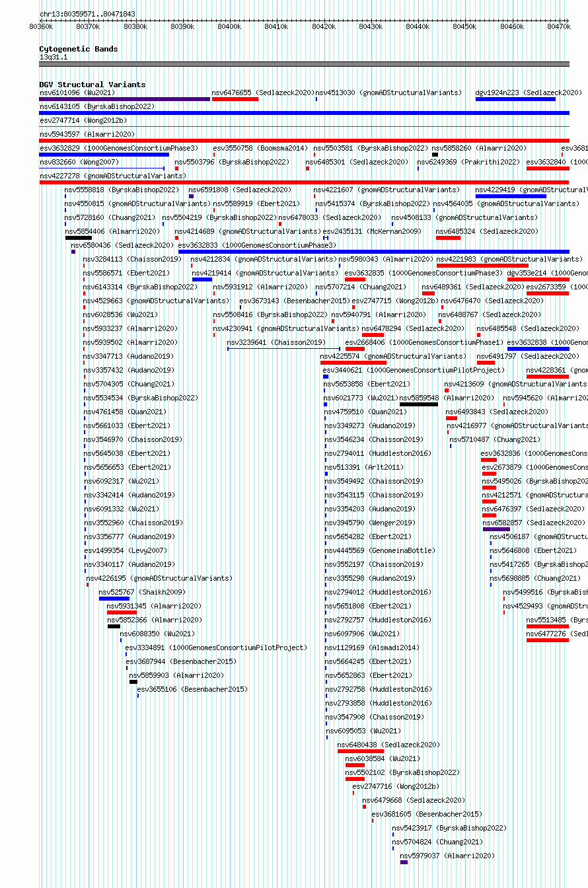Click nsv3284113 (Chaisson2019) label
This screenshot has height=888, width=588.
pos(132,259)
